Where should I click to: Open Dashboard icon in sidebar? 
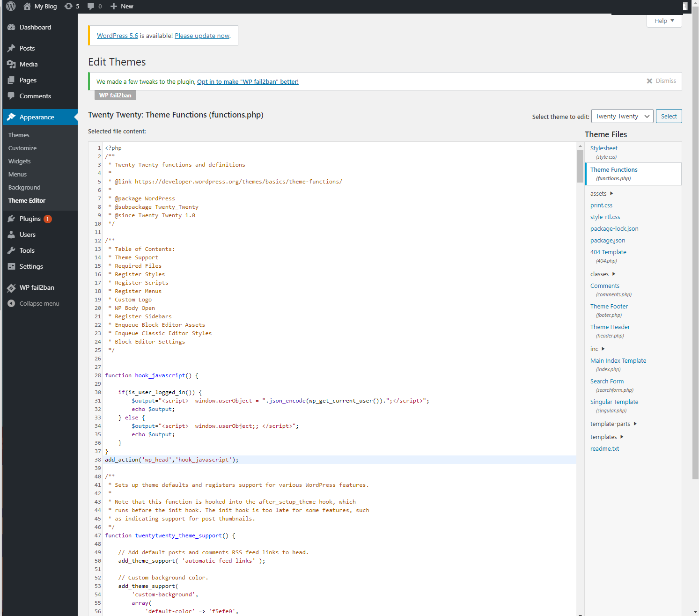11,27
